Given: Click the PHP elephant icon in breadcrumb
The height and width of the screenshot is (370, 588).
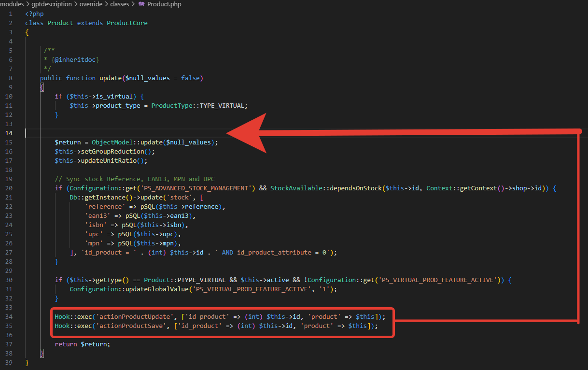Looking at the screenshot, I should 141,4.
